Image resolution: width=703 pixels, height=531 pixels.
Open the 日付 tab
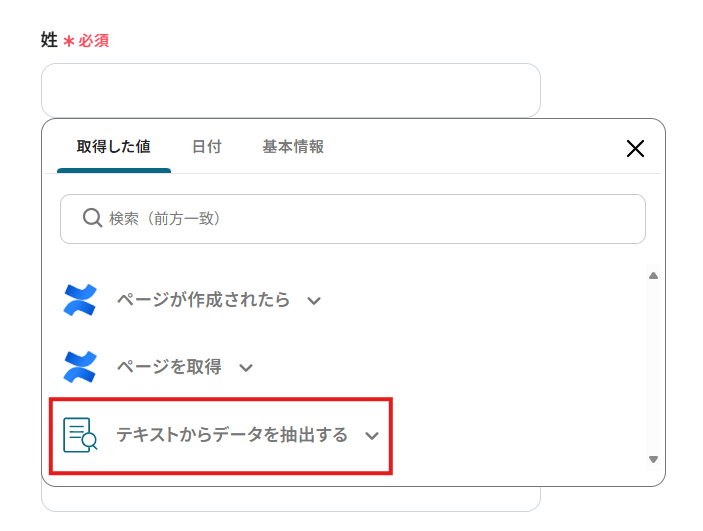(x=206, y=147)
